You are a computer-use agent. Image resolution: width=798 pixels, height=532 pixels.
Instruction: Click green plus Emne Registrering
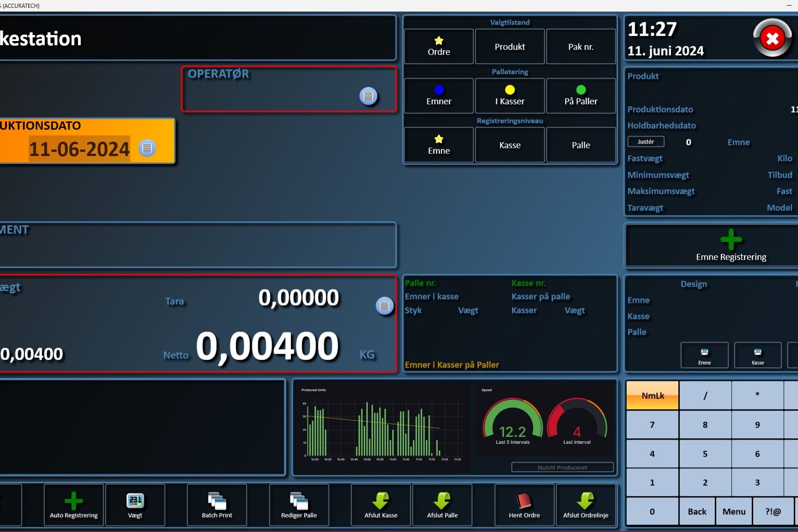731,240
